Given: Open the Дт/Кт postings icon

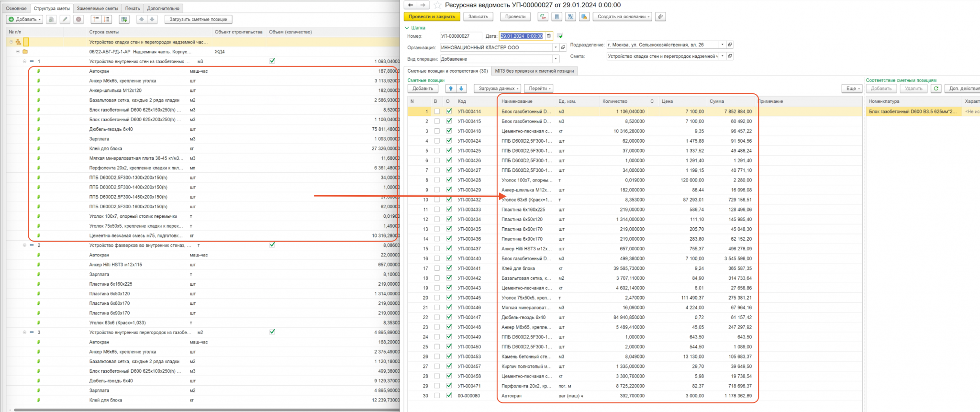Looking at the screenshot, I should pos(543,17).
